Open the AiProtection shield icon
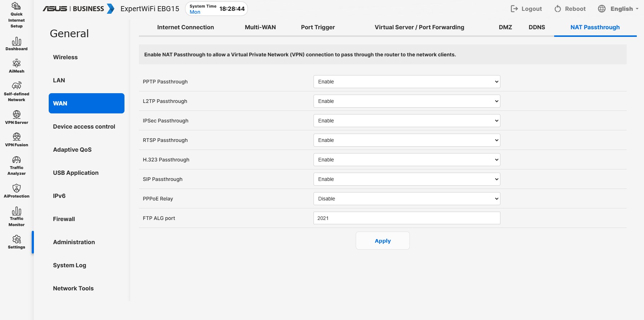The width and height of the screenshot is (644, 320). tap(17, 188)
